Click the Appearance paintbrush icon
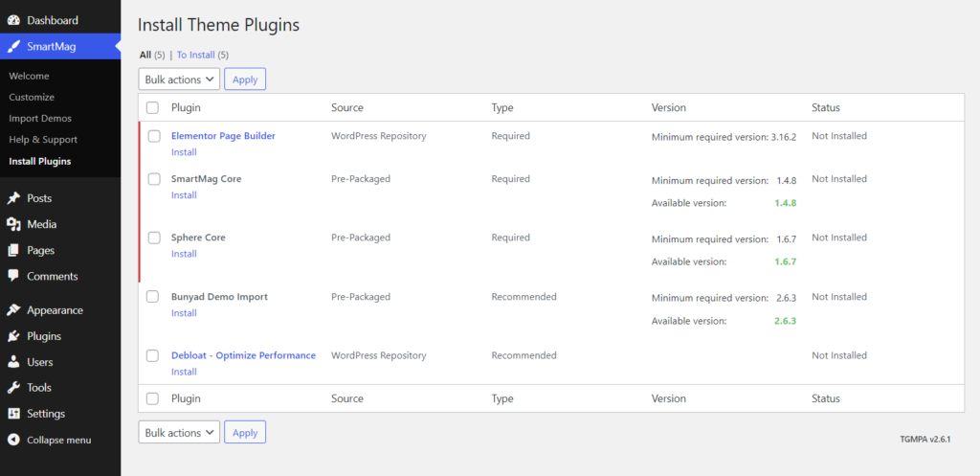This screenshot has height=476, width=980. pos(13,310)
